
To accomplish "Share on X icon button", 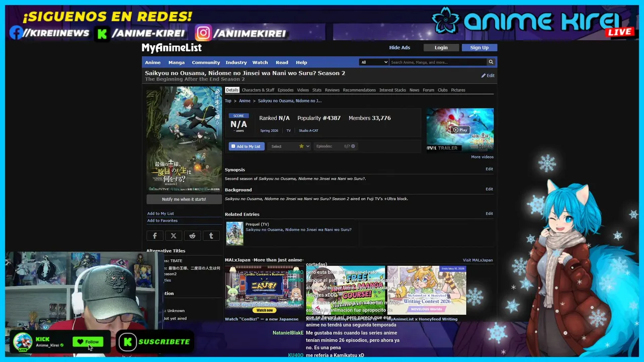I will (174, 235).
